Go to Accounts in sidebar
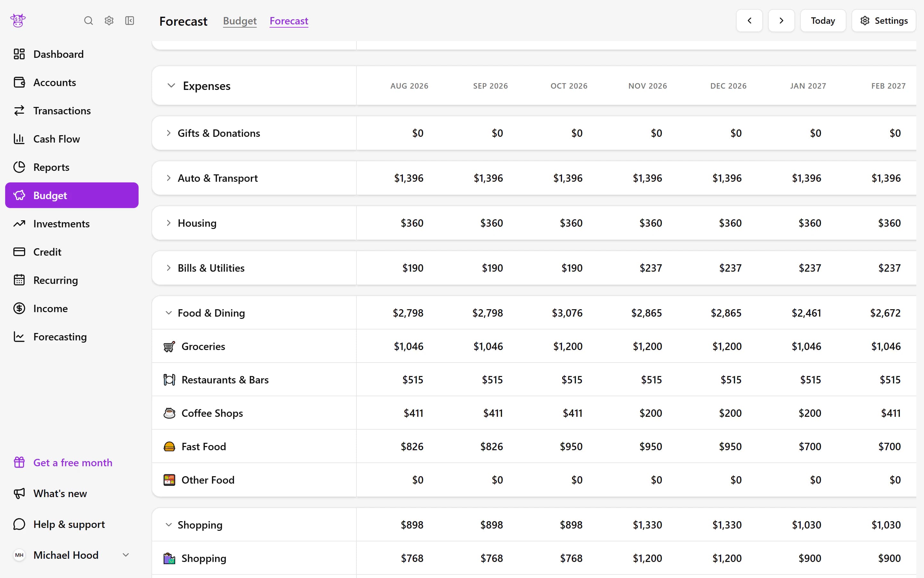Screen dimensions: 924x578 (x=72, y=82)
